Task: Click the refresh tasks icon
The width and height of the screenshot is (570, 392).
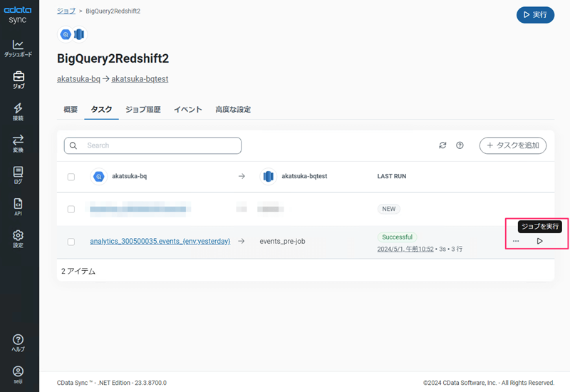Action: tap(442, 145)
